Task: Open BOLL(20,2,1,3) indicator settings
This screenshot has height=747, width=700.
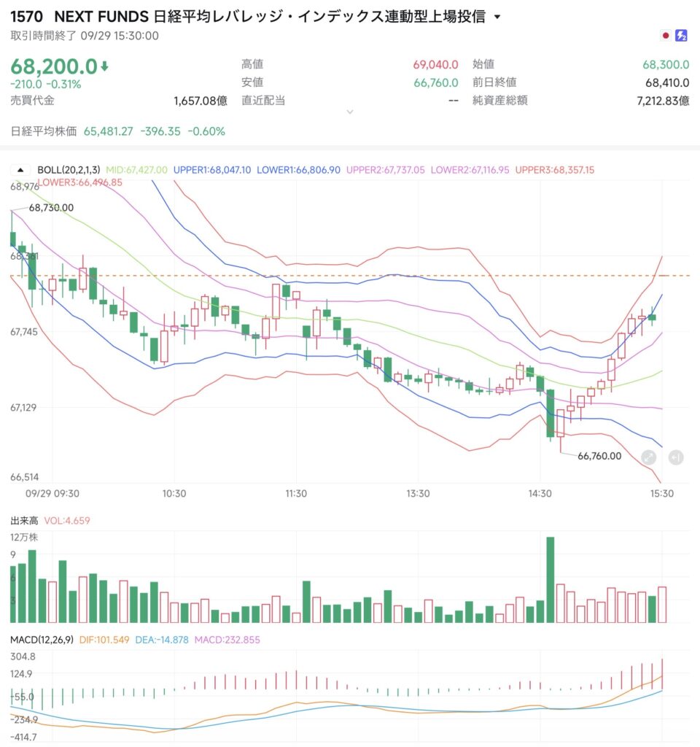Action: pyautogui.click(x=69, y=169)
